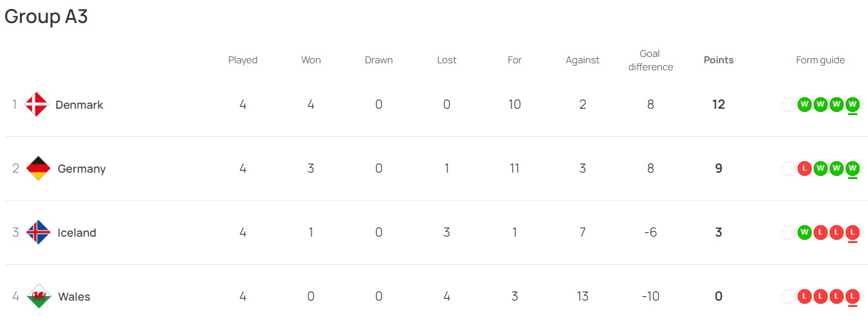The height and width of the screenshot is (323, 868).
Task: Click Germany's underlined latest win icon
Action: point(852,168)
